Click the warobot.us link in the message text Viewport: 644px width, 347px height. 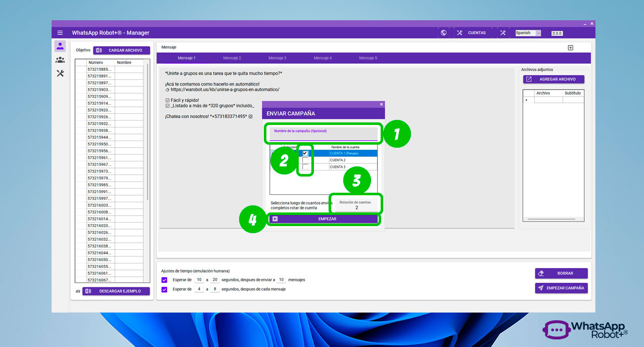point(225,90)
